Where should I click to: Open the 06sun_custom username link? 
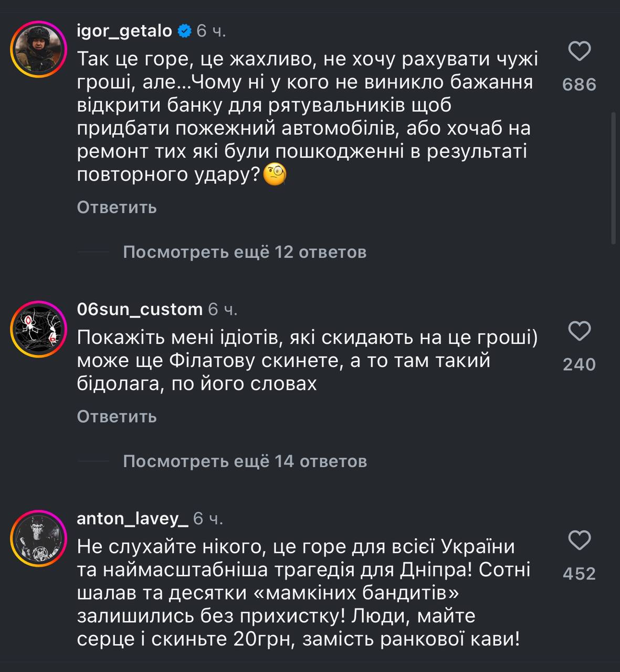point(140,310)
